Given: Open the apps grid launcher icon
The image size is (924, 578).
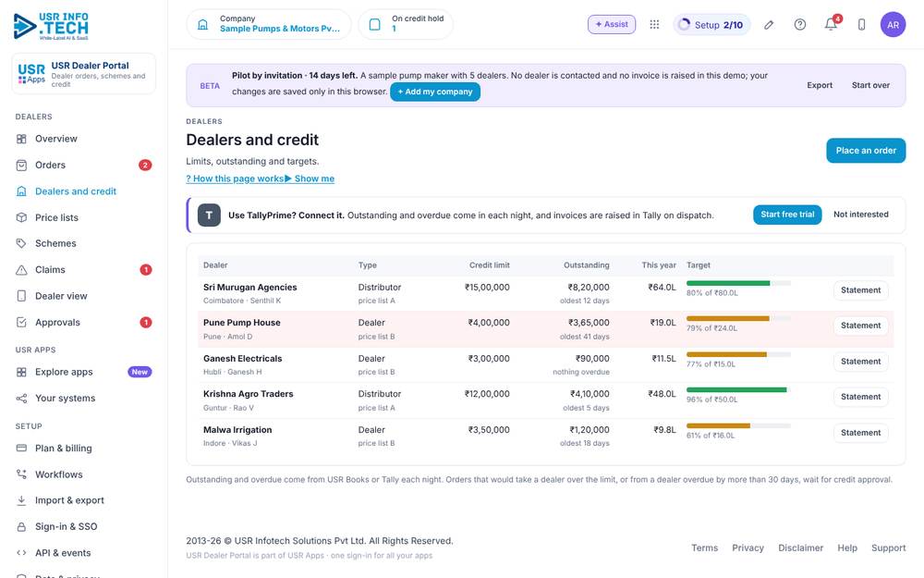Looking at the screenshot, I should [x=654, y=24].
